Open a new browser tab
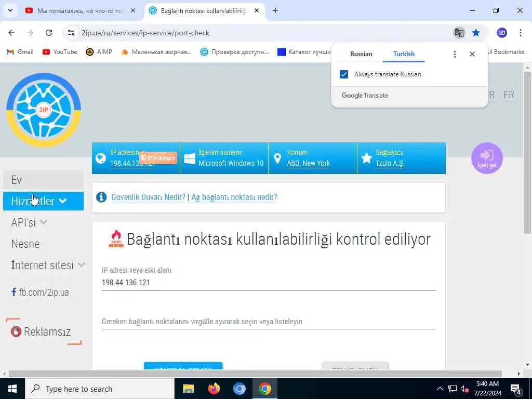Viewport: 532px width, 399px height. [x=275, y=10]
